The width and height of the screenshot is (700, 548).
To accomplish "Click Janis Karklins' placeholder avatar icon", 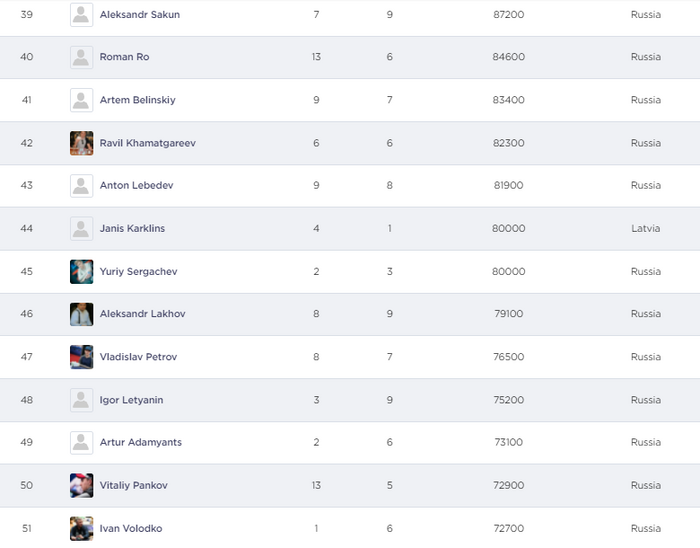I will click(82, 228).
